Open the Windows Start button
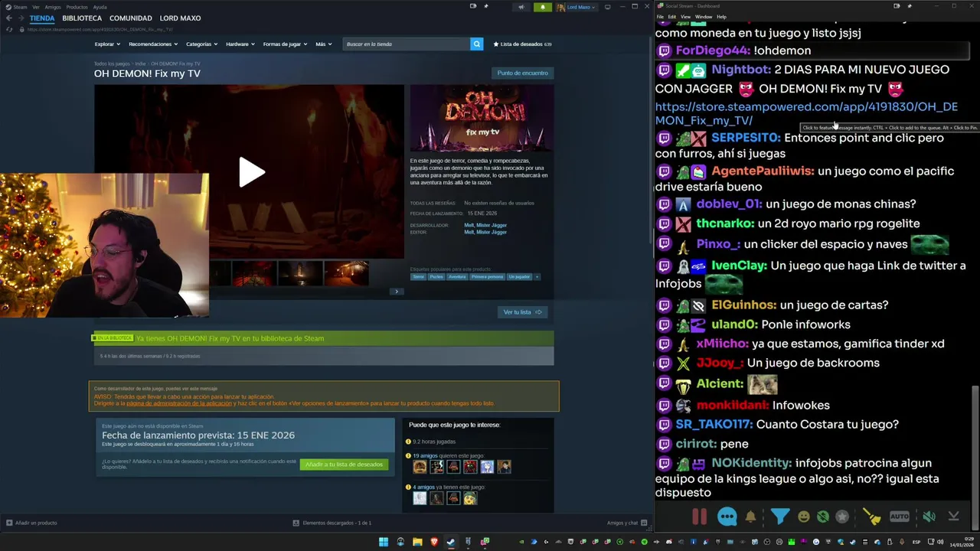This screenshot has height=551, width=980. tap(384, 542)
